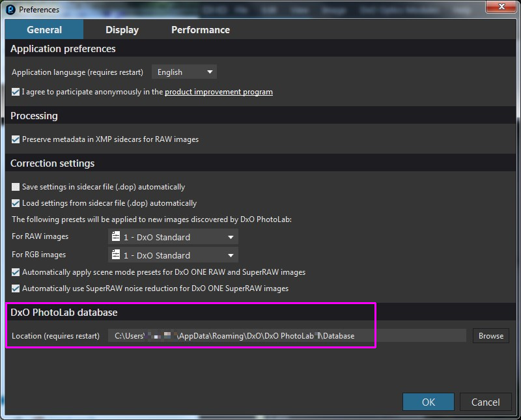The height and width of the screenshot is (420, 521).
Task: Open the product improvement program link
Action: pyautogui.click(x=219, y=92)
